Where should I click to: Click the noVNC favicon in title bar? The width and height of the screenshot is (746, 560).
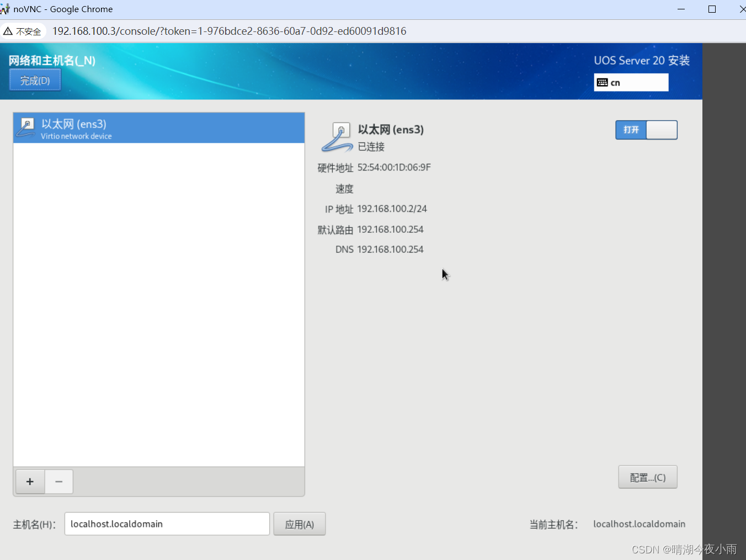coord(5,9)
